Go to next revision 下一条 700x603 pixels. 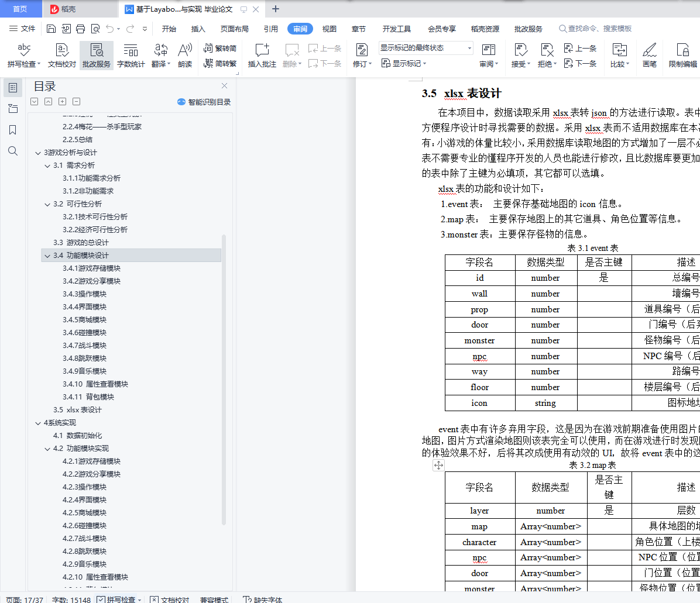coord(581,63)
